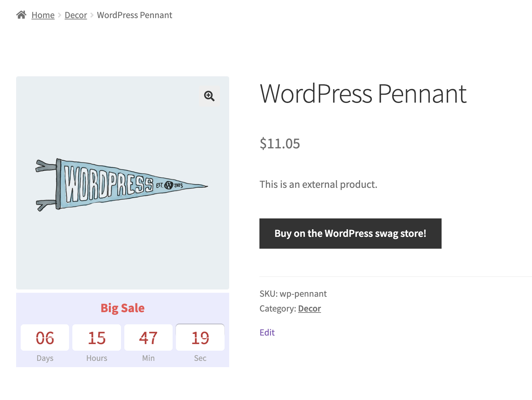The width and height of the screenshot is (532, 400).
Task: Click the WordPress Pennant product title
Action: [x=363, y=94]
